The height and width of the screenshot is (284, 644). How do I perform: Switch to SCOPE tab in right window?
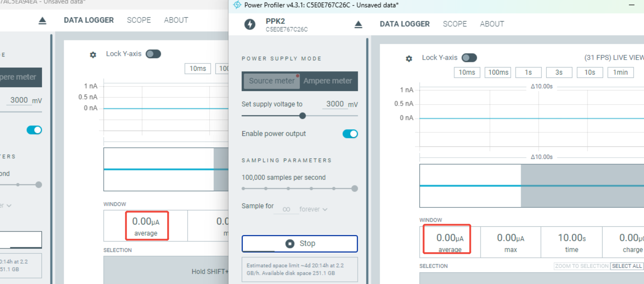coord(455,24)
